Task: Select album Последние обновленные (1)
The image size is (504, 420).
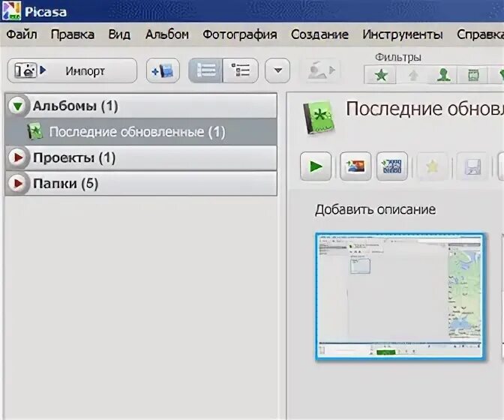Action: (141, 132)
